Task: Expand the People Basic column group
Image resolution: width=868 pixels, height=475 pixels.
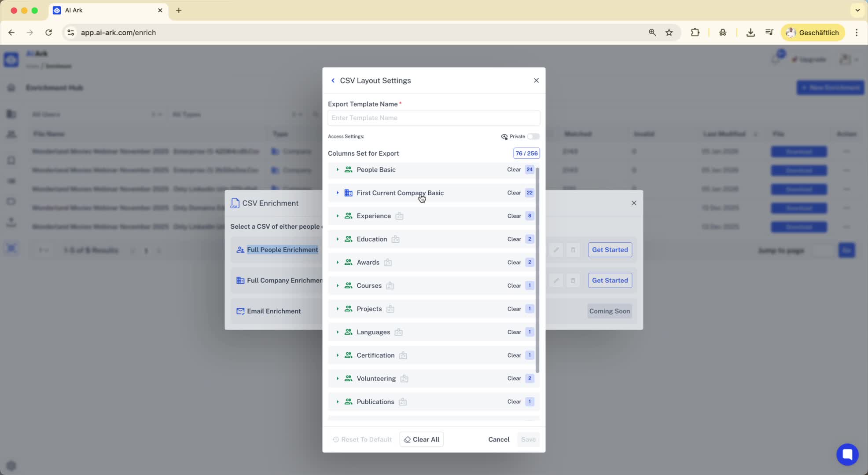Action: tap(338, 170)
